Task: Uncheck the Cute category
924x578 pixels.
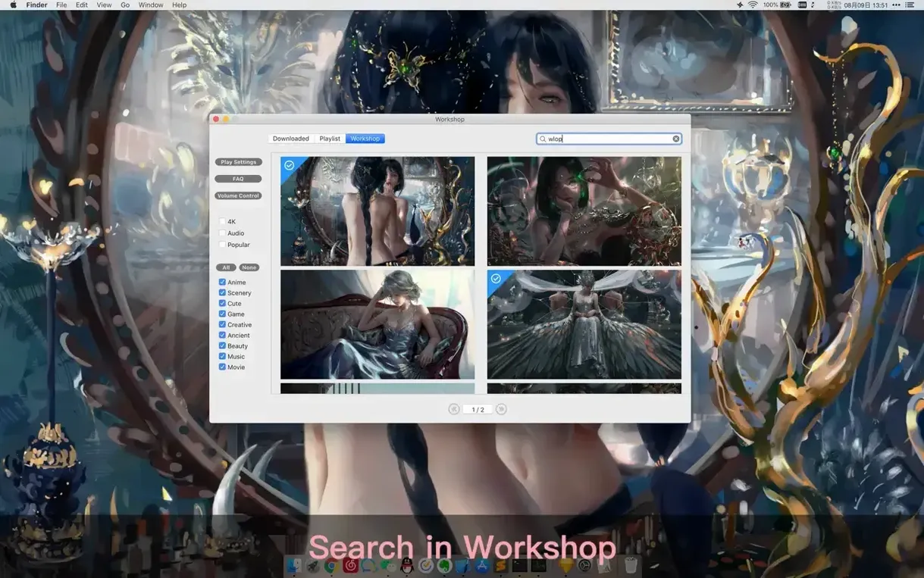Action: [222, 304]
